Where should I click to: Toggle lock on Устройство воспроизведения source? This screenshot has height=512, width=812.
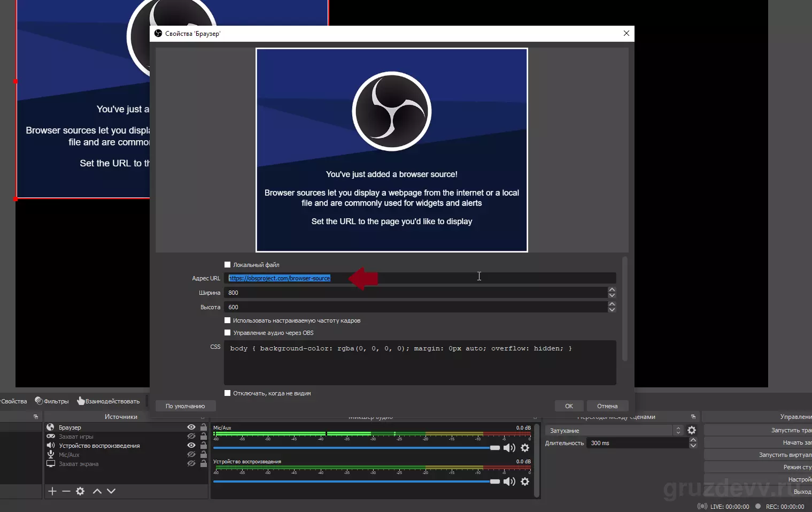[203, 445]
